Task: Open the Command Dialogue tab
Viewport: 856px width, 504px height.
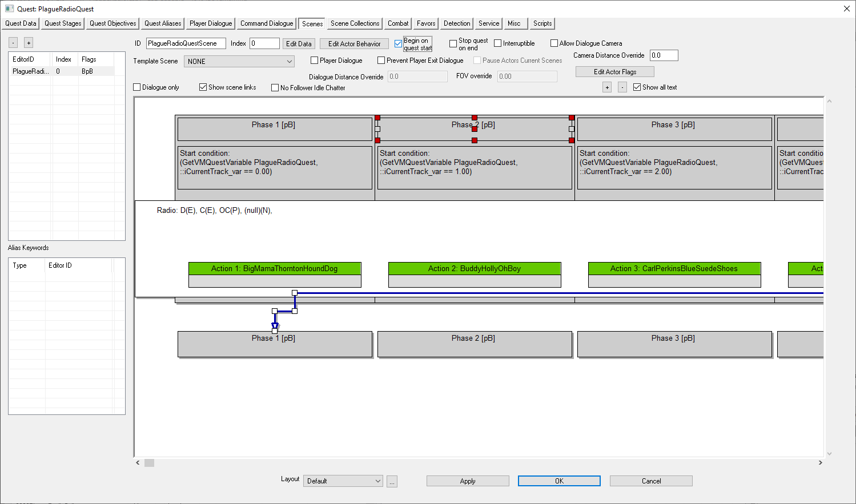Action: click(x=267, y=23)
